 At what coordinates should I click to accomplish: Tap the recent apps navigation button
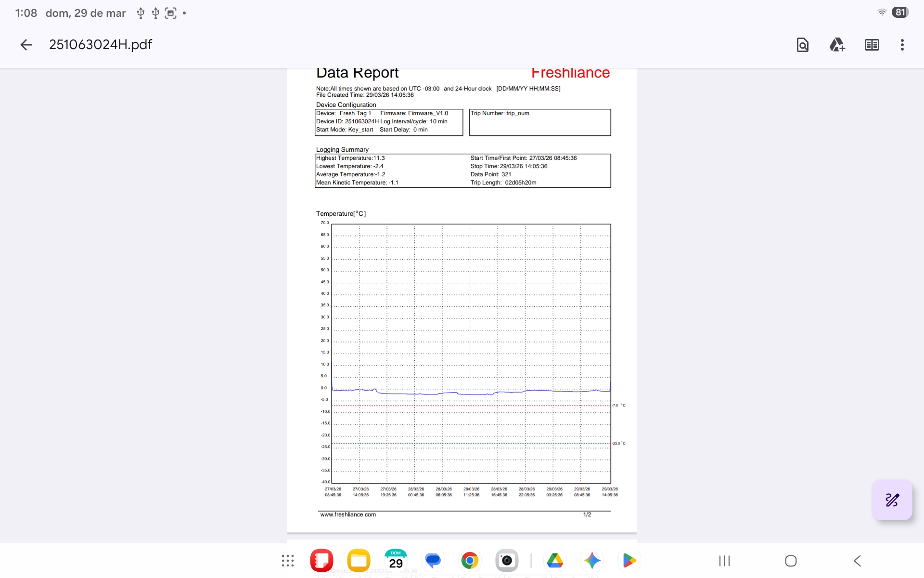point(724,561)
